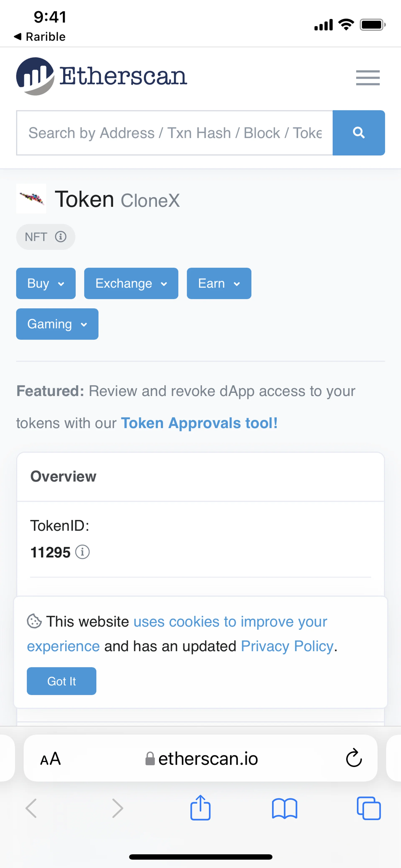Go to Etherscan home via logo
Screen dimensions: 401x868
pos(102,76)
